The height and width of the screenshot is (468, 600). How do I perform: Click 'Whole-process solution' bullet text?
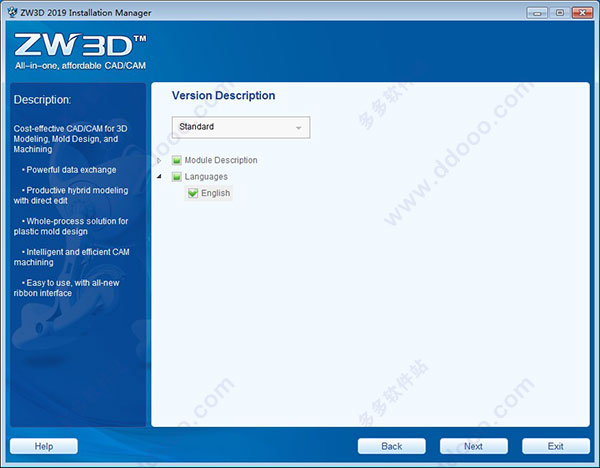(x=71, y=226)
